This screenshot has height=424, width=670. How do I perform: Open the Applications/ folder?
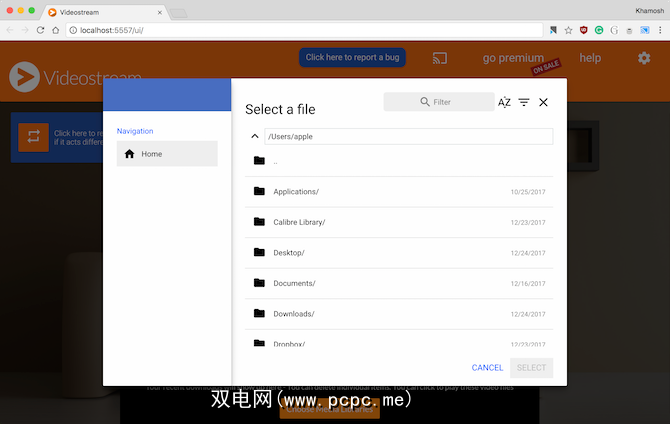coord(399,191)
